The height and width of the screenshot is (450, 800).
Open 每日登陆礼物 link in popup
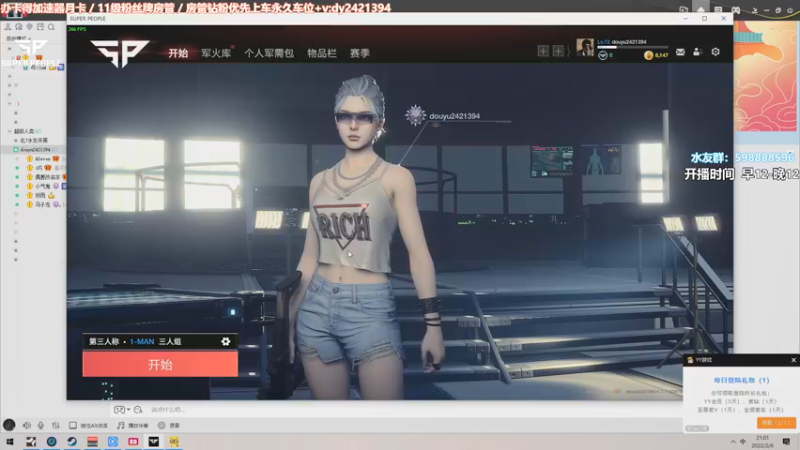click(x=741, y=380)
